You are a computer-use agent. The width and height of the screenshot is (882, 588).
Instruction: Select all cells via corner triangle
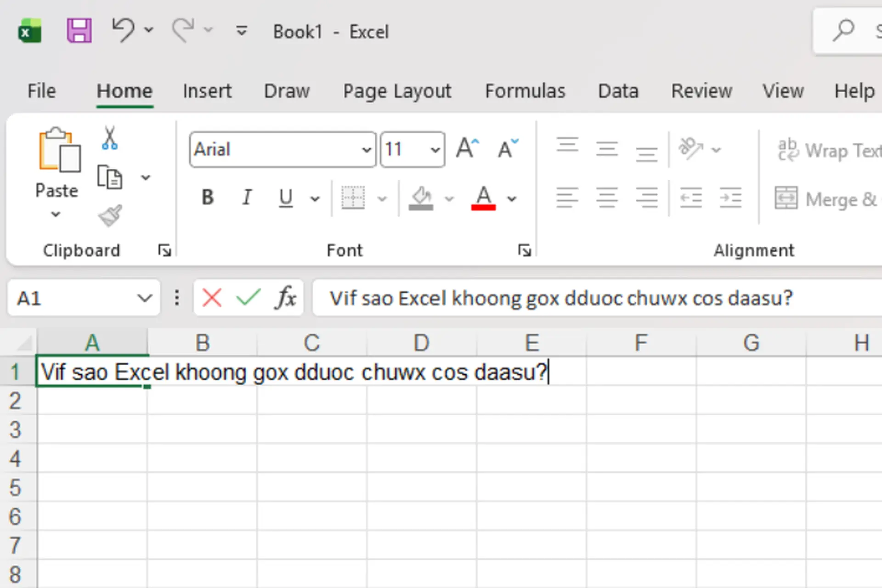click(x=24, y=343)
